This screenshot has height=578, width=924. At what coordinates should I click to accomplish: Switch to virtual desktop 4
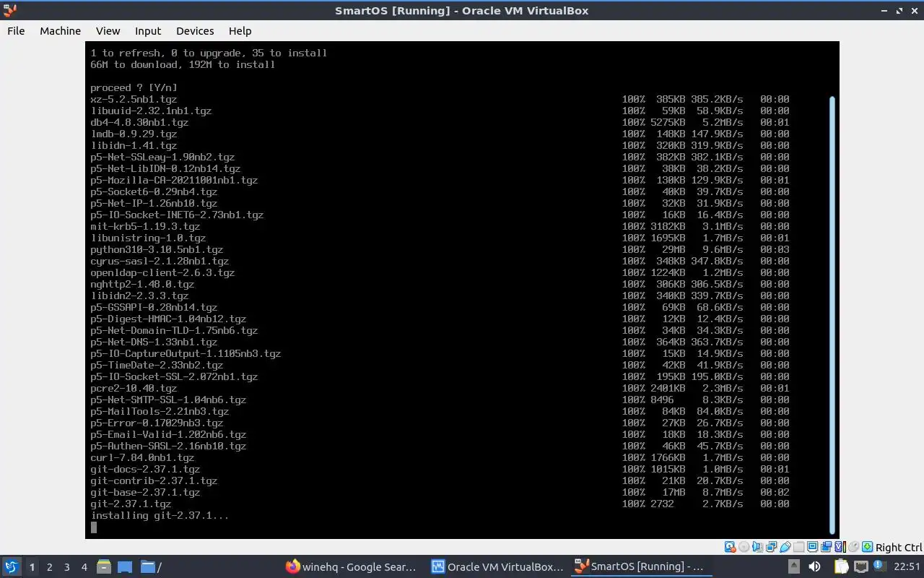pos(84,567)
